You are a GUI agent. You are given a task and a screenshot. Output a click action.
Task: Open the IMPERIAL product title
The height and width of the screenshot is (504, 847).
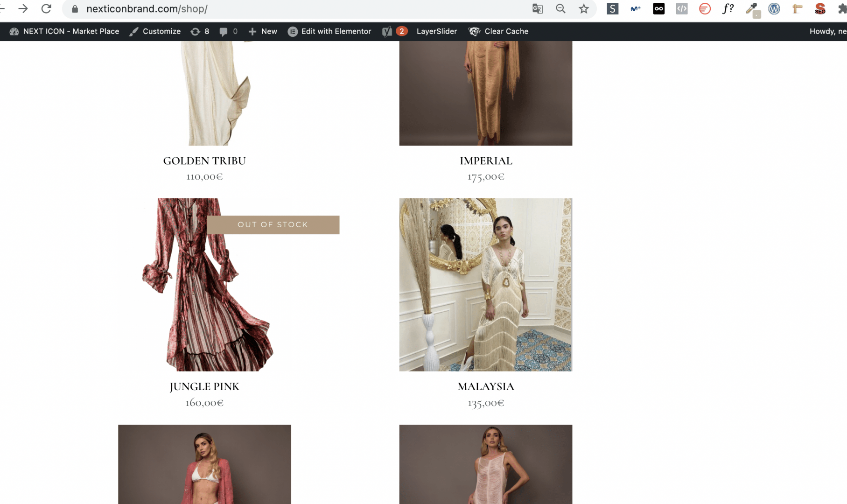click(x=486, y=161)
